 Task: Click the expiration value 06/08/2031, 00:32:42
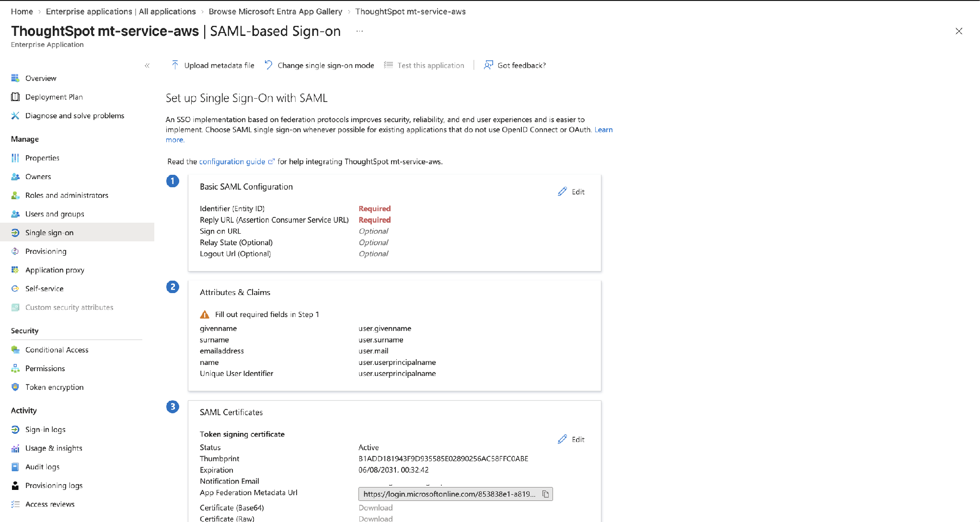(x=394, y=470)
